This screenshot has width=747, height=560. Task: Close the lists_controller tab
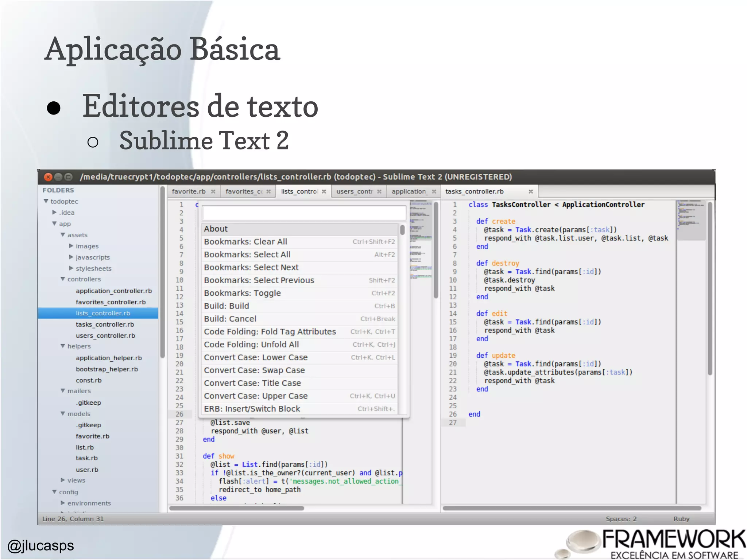(x=324, y=192)
